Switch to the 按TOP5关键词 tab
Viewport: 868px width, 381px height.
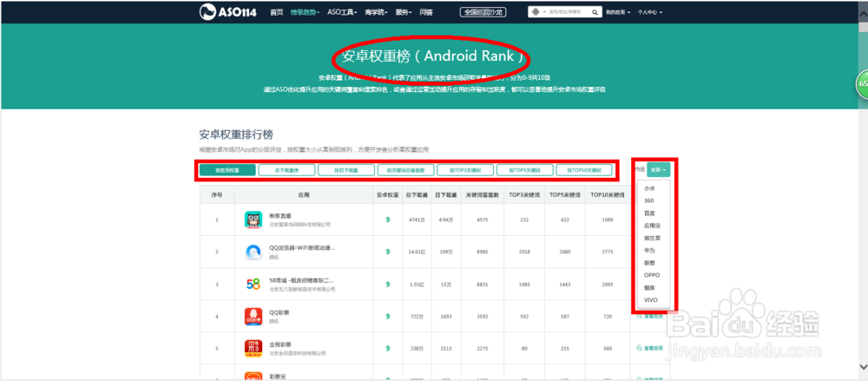(x=525, y=170)
